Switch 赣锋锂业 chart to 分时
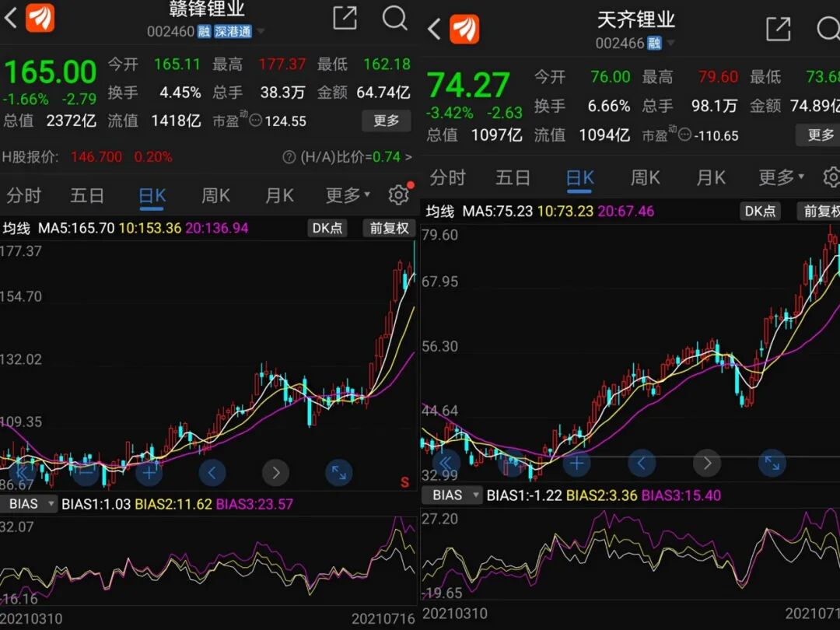 (x=23, y=195)
